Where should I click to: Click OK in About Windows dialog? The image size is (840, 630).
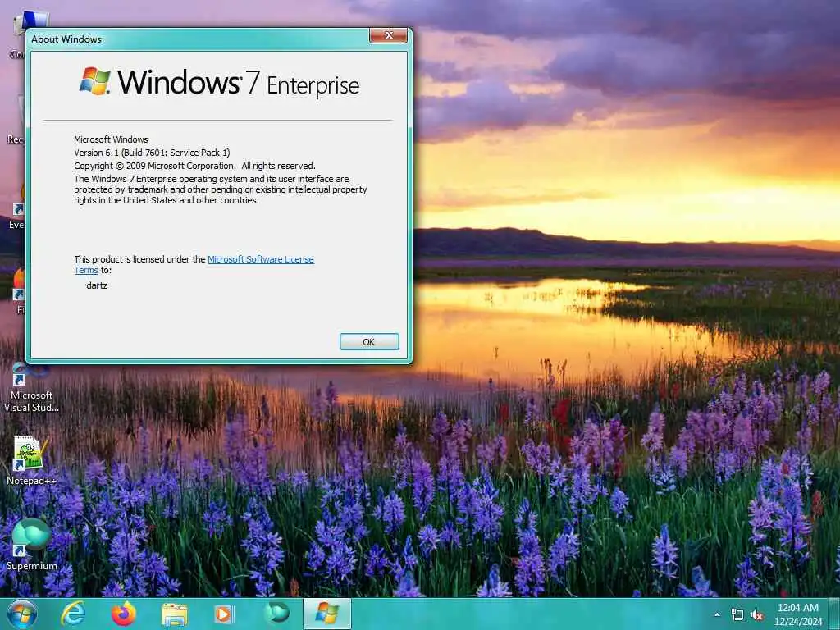coord(369,342)
